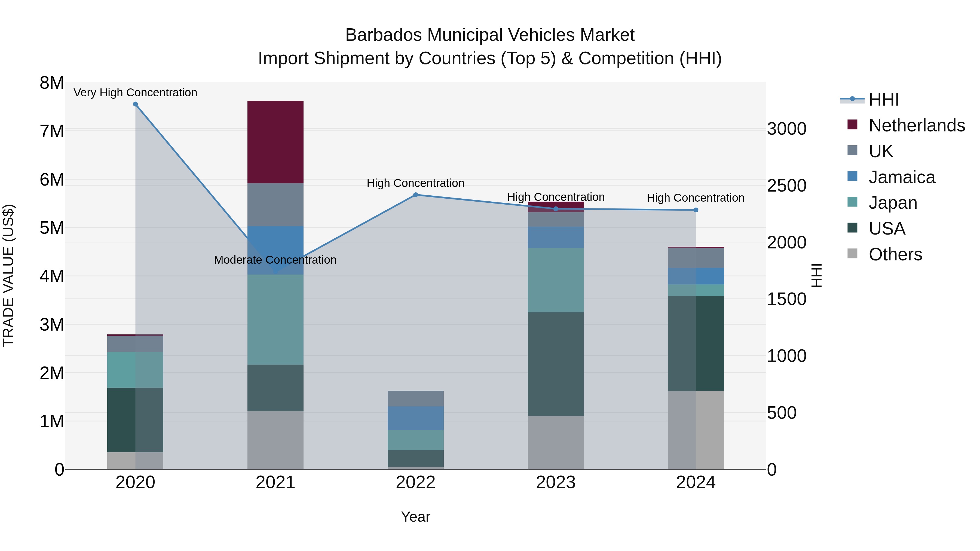Click the Others segment of 2024 bar

coord(696,430)
